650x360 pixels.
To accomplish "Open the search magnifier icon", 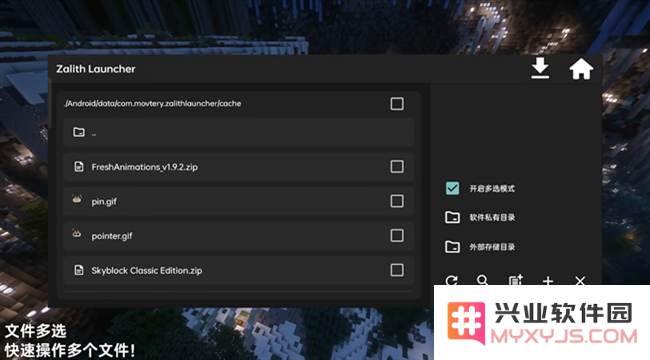I will (x=483, y=280).
